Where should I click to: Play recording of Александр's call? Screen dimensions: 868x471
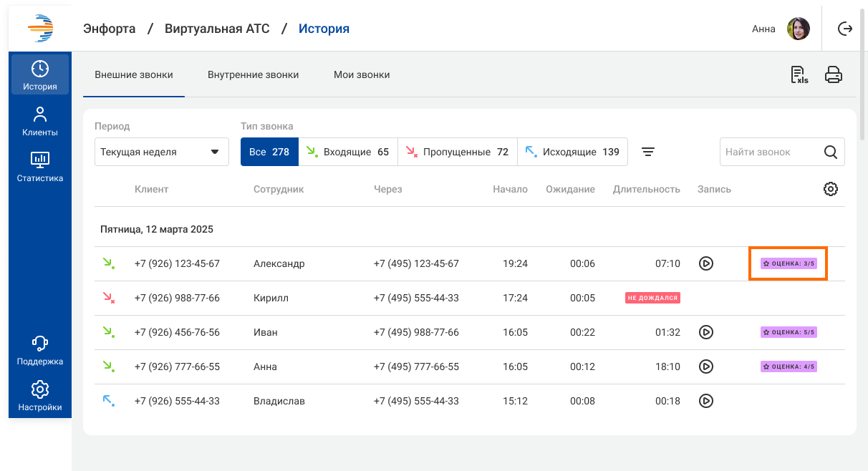pyautogui.click(x=705, y=263)
